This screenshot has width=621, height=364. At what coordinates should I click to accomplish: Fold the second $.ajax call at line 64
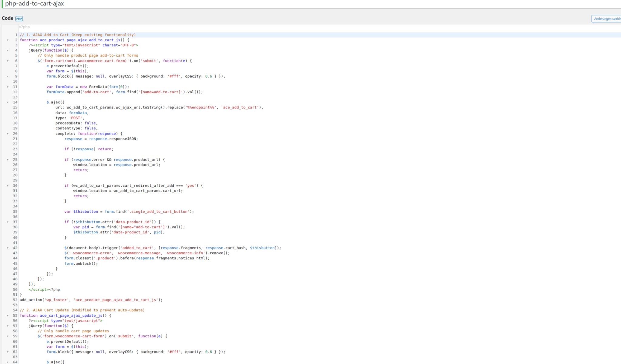click(8, 362)
